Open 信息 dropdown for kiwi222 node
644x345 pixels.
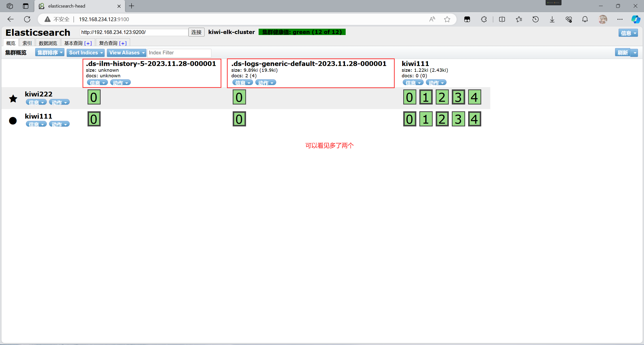[36, 102]
